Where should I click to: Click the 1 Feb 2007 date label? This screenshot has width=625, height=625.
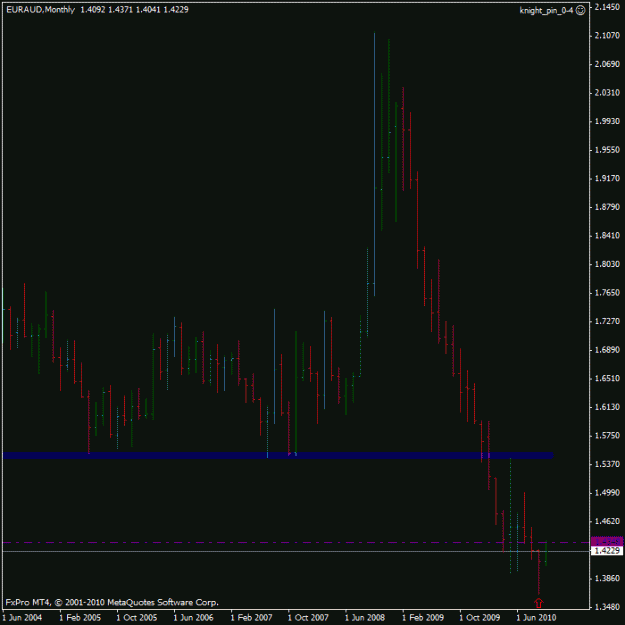[251, 618]
